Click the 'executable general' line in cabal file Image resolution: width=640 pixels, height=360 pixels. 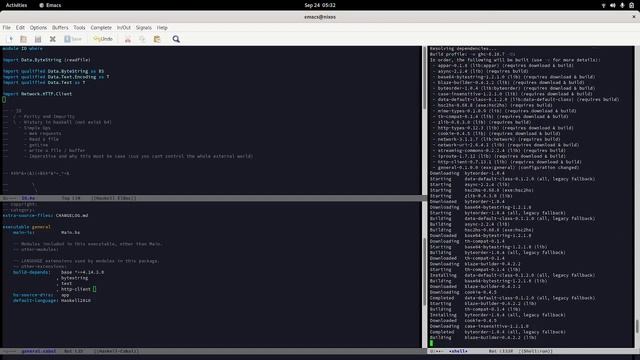(x=27, y=227)
